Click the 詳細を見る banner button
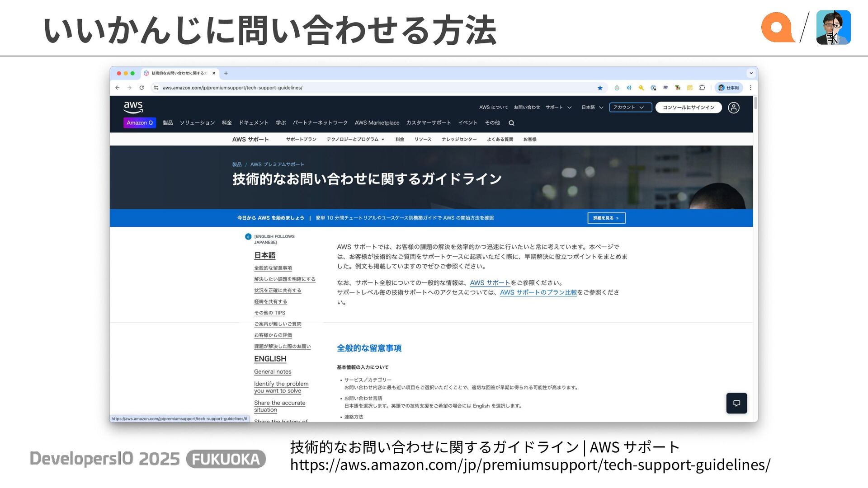Screen dimensions: 868x488 click(x=606, y=218)
